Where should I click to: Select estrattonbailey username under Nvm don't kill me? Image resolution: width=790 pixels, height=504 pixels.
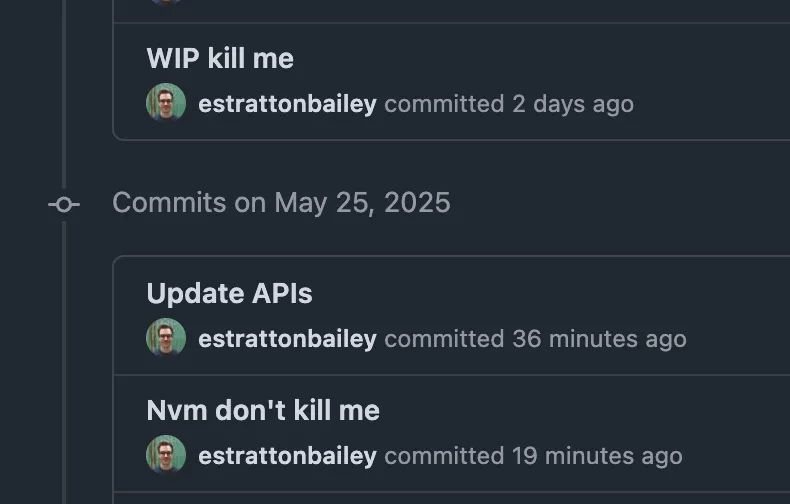[x=287, y=456]
